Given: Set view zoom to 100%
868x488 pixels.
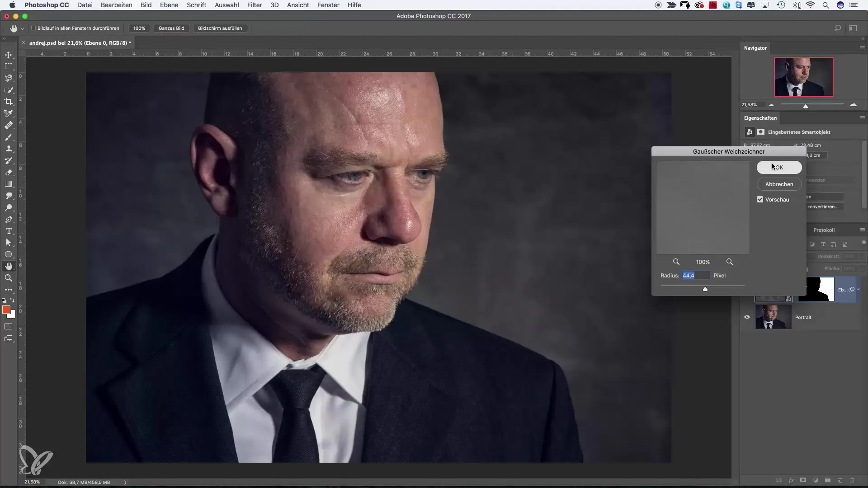Looking at the screenshot, I should [139, 28].
